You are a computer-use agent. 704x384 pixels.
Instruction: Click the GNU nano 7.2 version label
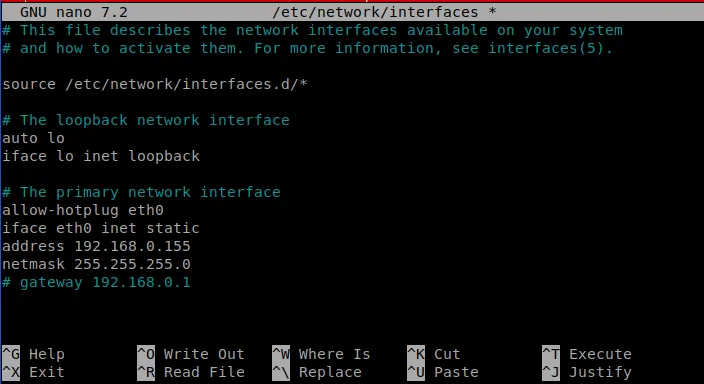(x=74, y=12)
